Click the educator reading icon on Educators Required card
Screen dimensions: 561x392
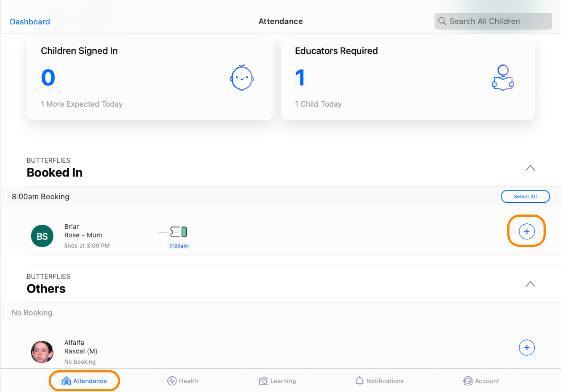(x=503, y=77)
